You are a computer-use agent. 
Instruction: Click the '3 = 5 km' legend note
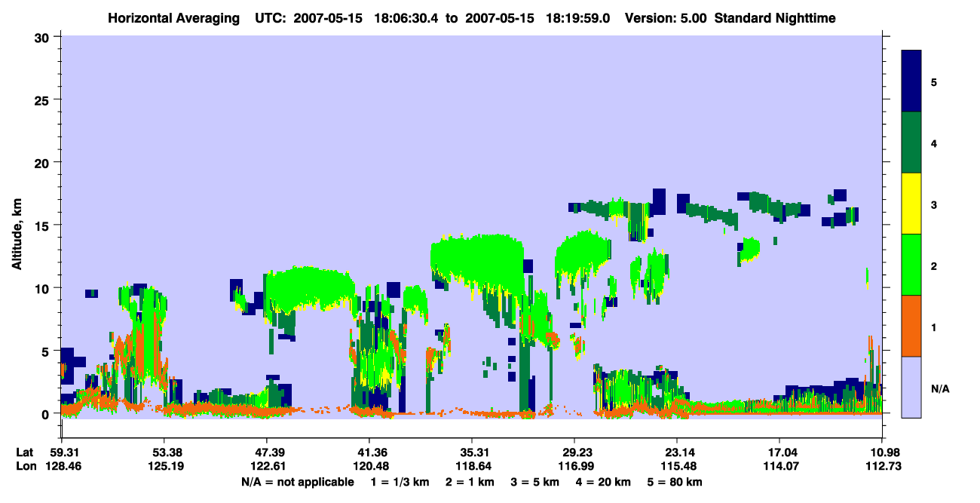535,482
